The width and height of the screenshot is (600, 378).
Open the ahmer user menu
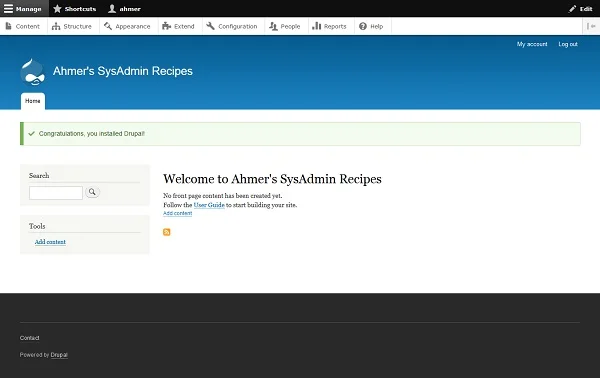[124, 8]
